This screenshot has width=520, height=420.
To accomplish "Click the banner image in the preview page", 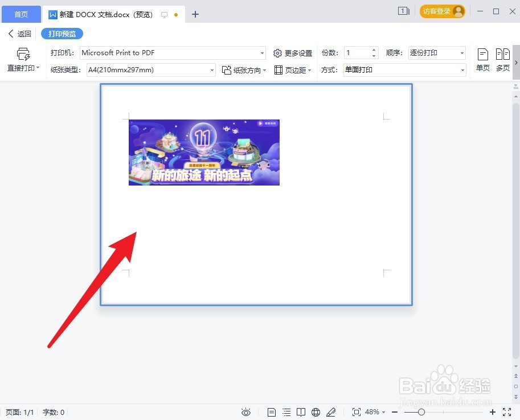I will pyautogui.click(x=204, y=153).
